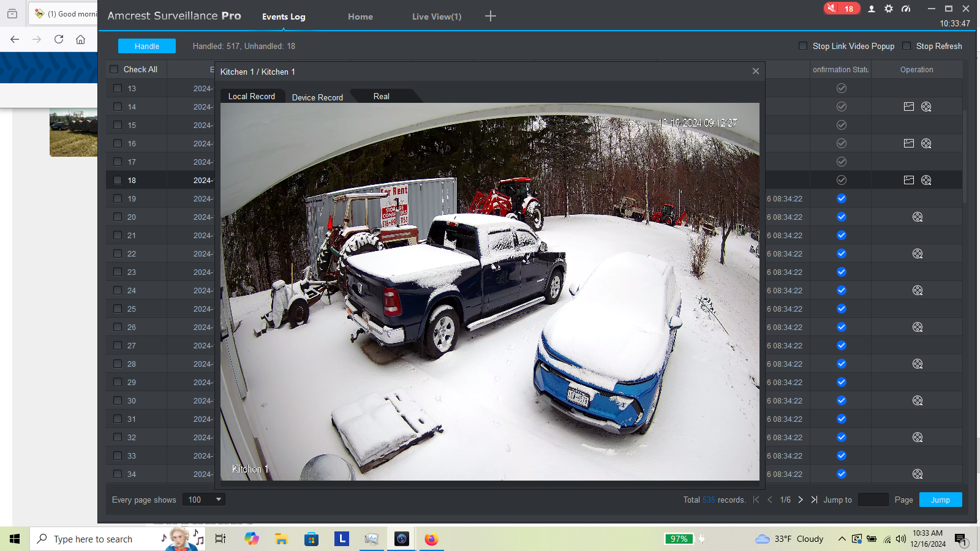The image size is (980, 551).
Task: Play video record for event row 16
Action: point(926,143)
